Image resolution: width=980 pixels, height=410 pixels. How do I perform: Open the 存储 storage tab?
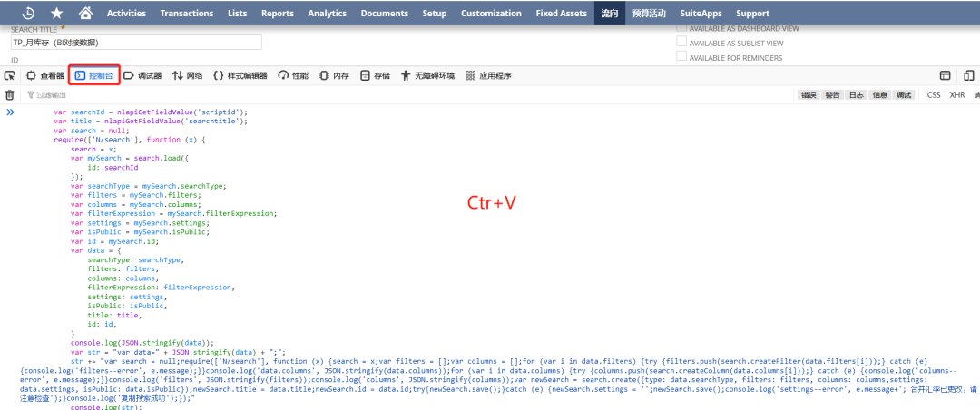pyautogui.click(x=375, y=75)
